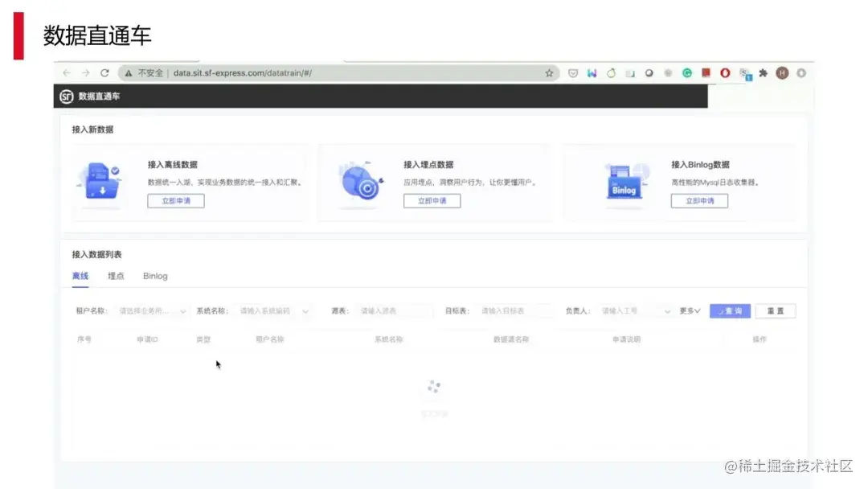The height and width of the screenshot is (489, 868).
Task: Apply now for 接入Binlog数据
Action: pyautogui.click(x=700, y=201)
